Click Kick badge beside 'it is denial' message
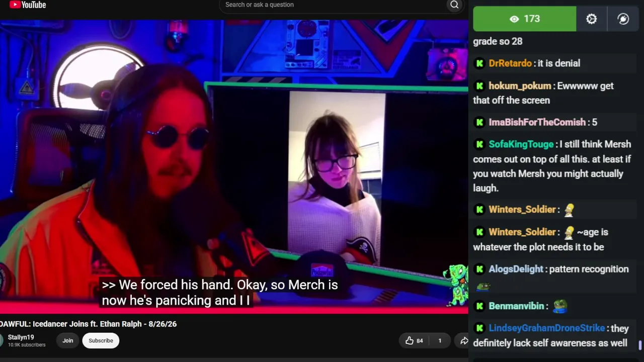Screen dimensions: 644x362 479,63
